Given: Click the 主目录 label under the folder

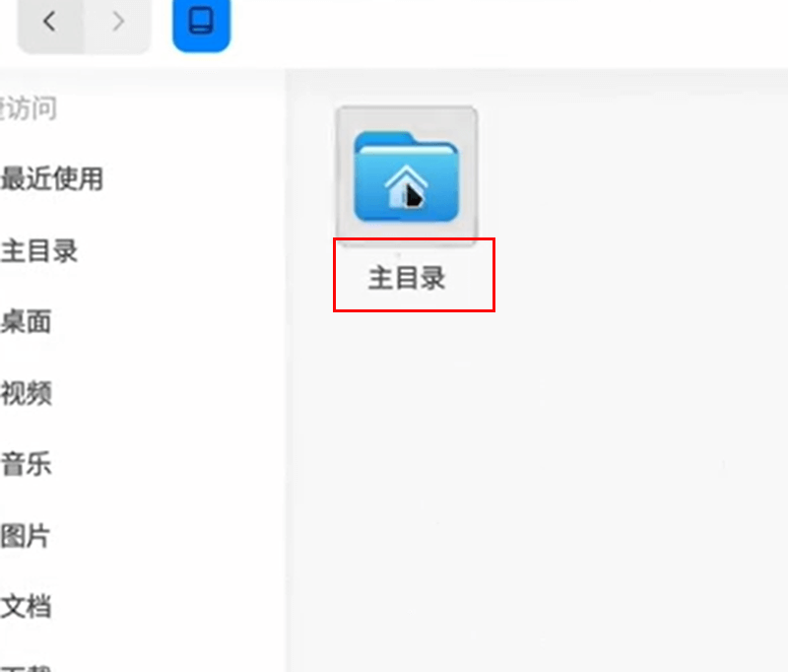Looking at the screenshot, I should pos(407,278).
